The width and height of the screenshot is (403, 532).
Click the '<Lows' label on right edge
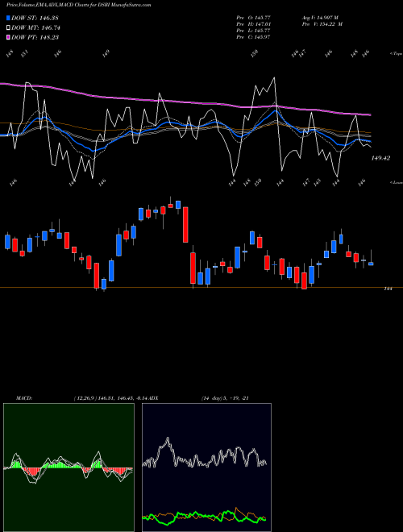coord(396,182)
